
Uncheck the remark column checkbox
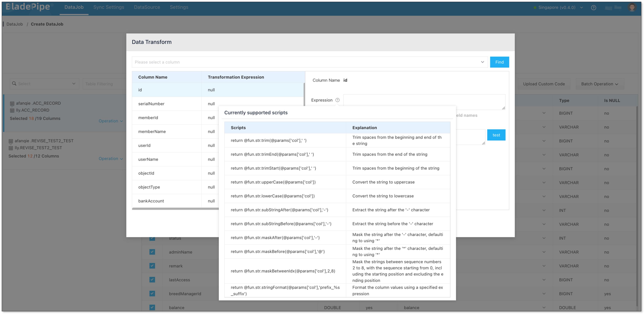click(152, 266)
